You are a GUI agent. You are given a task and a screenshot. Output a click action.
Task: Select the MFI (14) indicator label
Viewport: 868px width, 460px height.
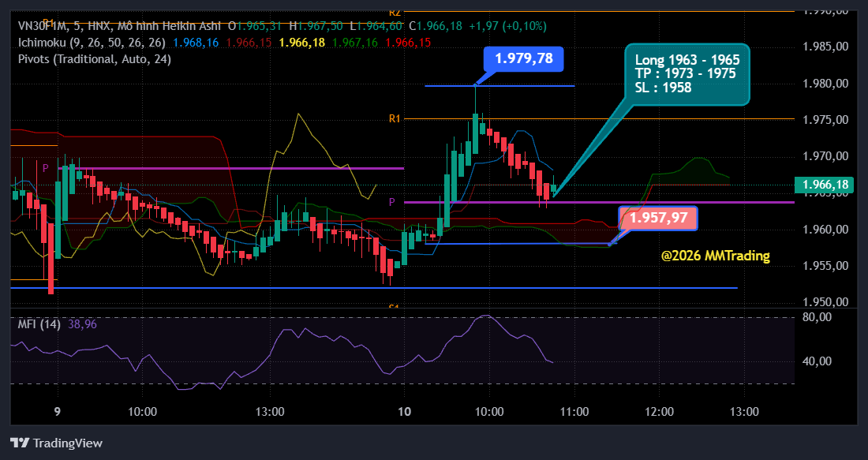39,324
